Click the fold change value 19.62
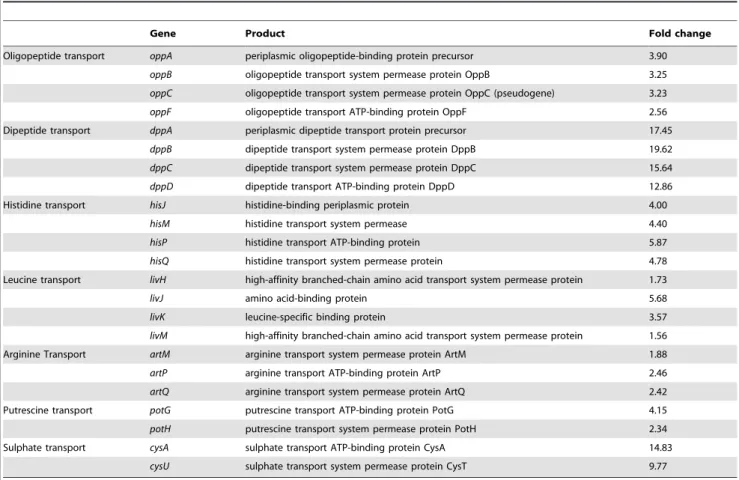The width and height of the screenshot is (739, 480). point(660,149)
